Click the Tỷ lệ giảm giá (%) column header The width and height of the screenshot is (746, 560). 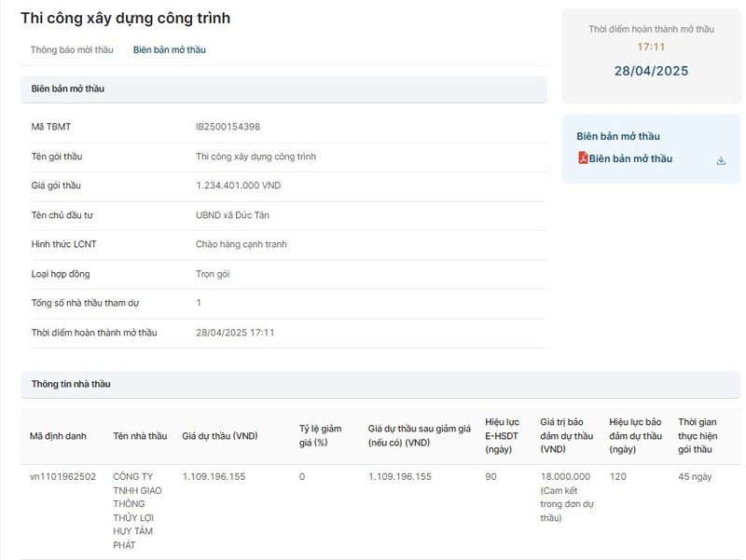[x=320, y=435]
